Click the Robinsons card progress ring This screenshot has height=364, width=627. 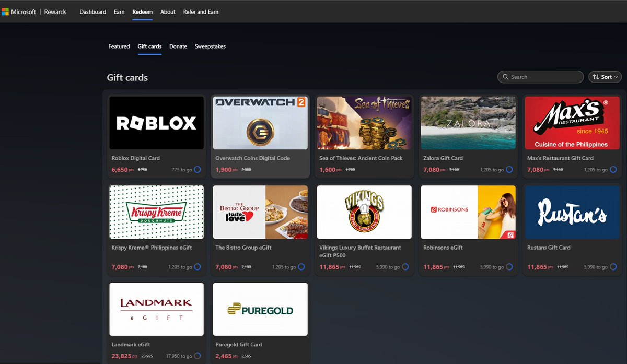(x=509, y=267)
